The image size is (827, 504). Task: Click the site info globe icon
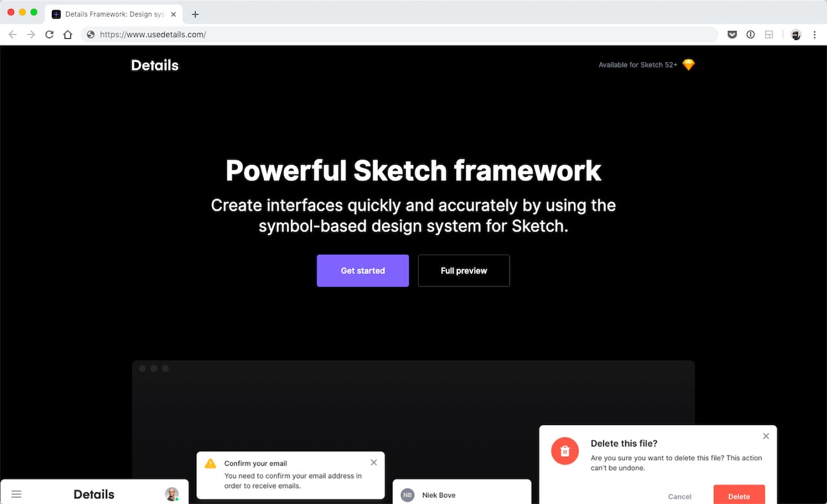(x=90, y=35)
